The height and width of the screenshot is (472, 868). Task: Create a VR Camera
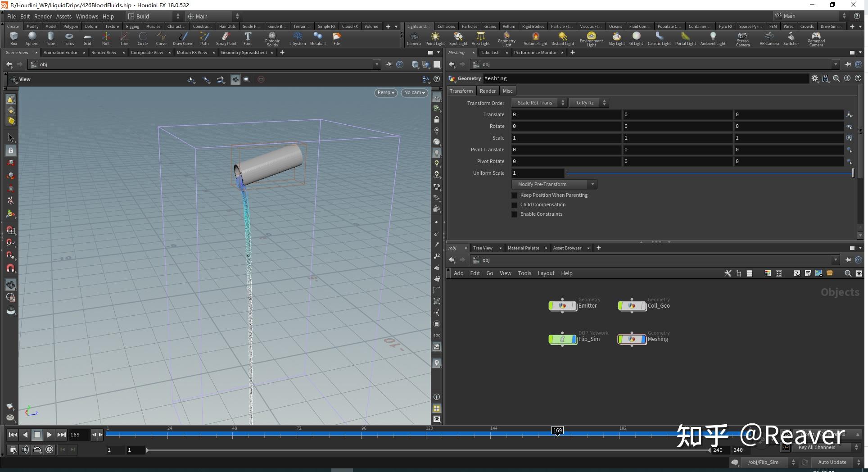769,38
